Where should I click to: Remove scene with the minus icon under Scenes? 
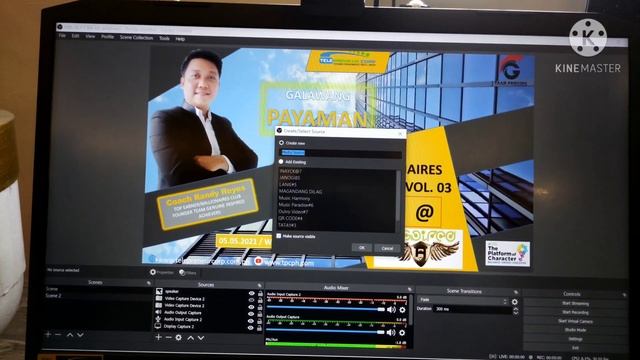pos(58,335)
